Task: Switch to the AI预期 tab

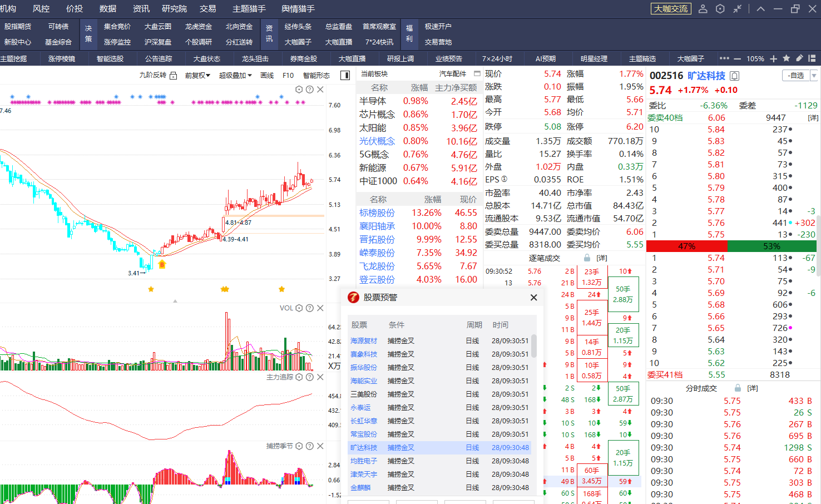Action: tap(546, 58)
